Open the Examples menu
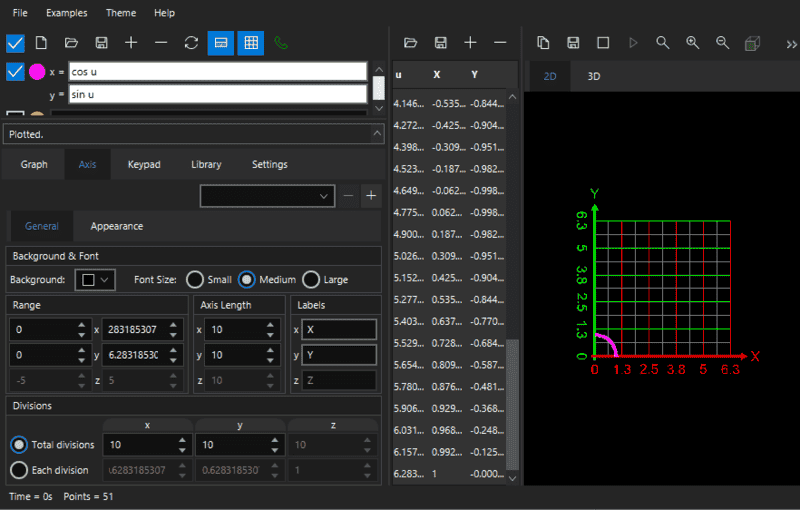Screen dimensions: 800x510 point(67,13)
